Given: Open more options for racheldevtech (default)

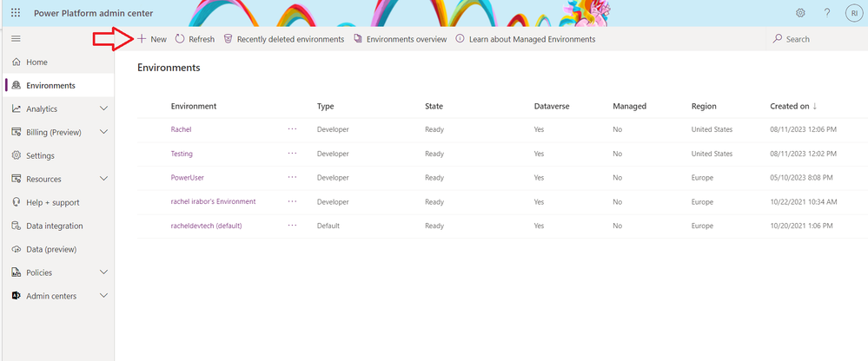Looking at the screenshot, I should [292, 226].
